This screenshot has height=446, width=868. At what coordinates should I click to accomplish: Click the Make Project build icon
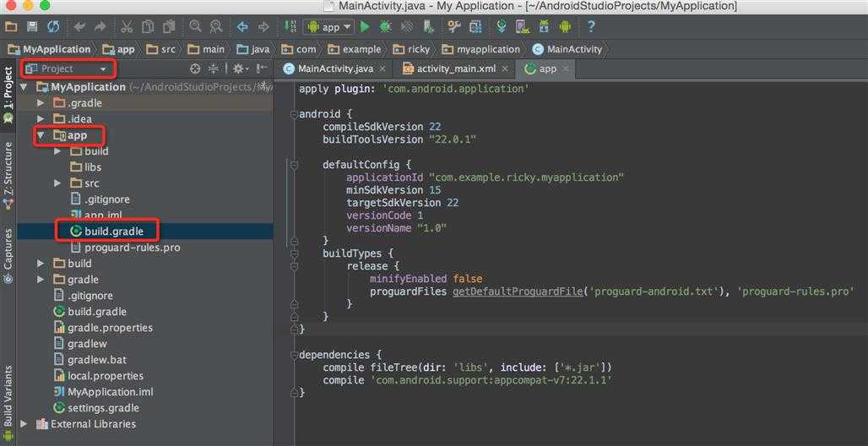point(290,26)
